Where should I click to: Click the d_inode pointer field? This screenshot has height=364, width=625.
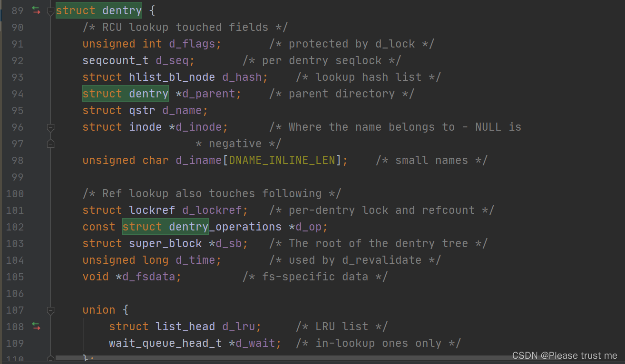(199, 127)
